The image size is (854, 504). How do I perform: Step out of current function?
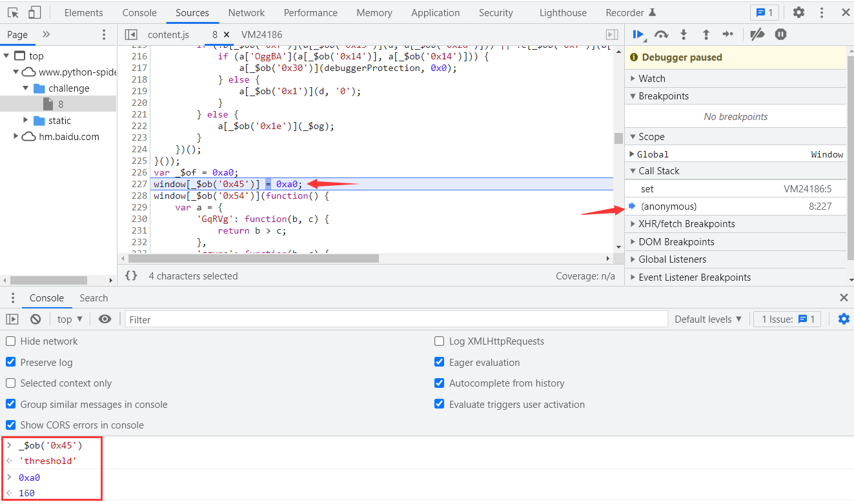tap(706, 34)
